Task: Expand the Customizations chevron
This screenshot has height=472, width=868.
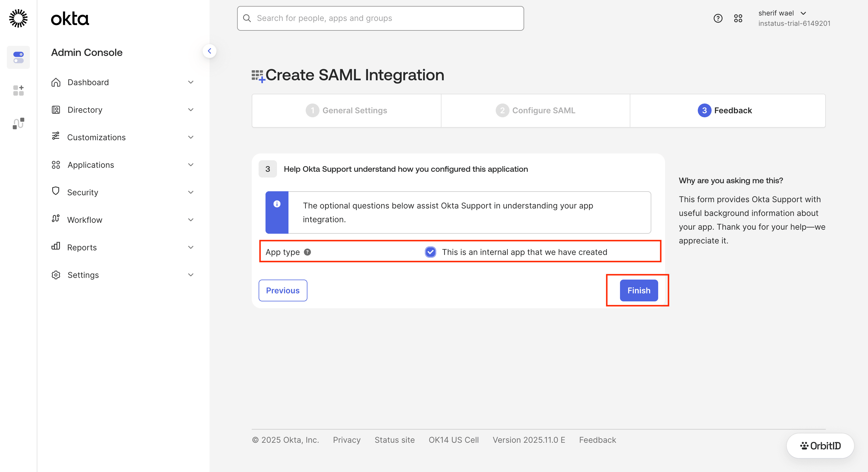Action: pos(191,137)
